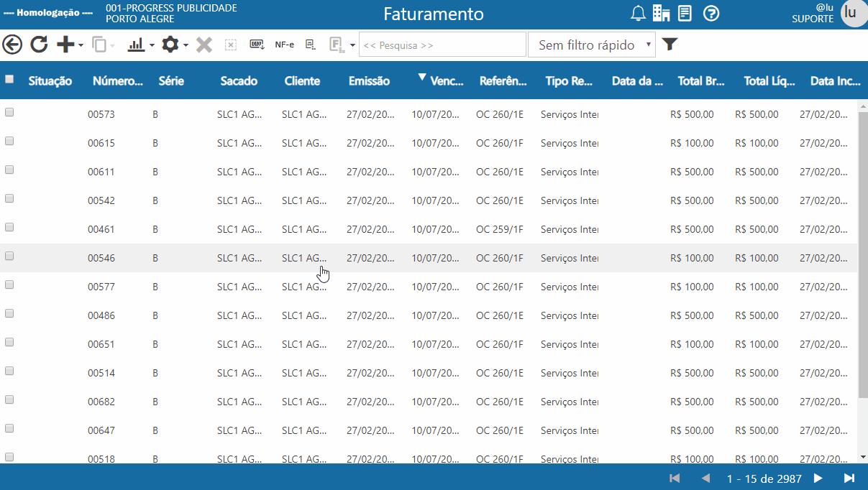Expand the gear settings dropdown arrow
This screenshot has height=490, width=868.
[x=186, y=45]
